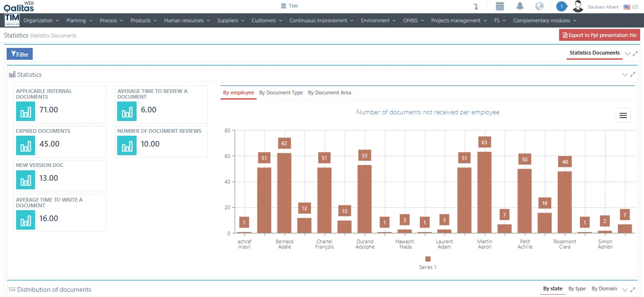Open the Environment menu
644x297 pixels.
378,20
